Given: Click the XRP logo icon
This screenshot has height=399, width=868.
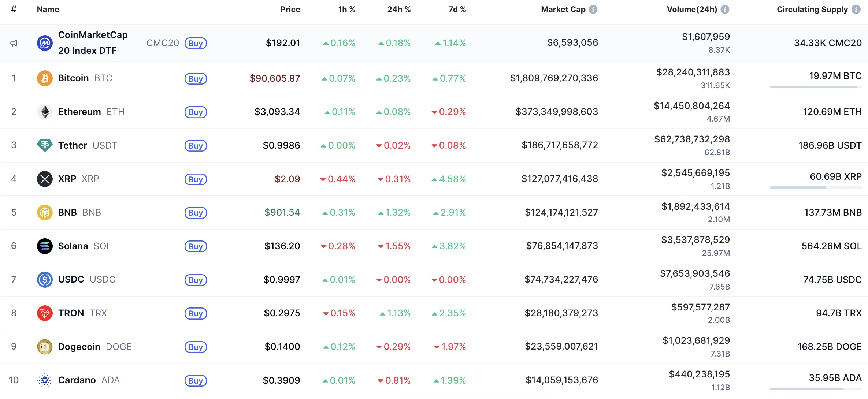Looking at the screenshot, I should point(44,179).
